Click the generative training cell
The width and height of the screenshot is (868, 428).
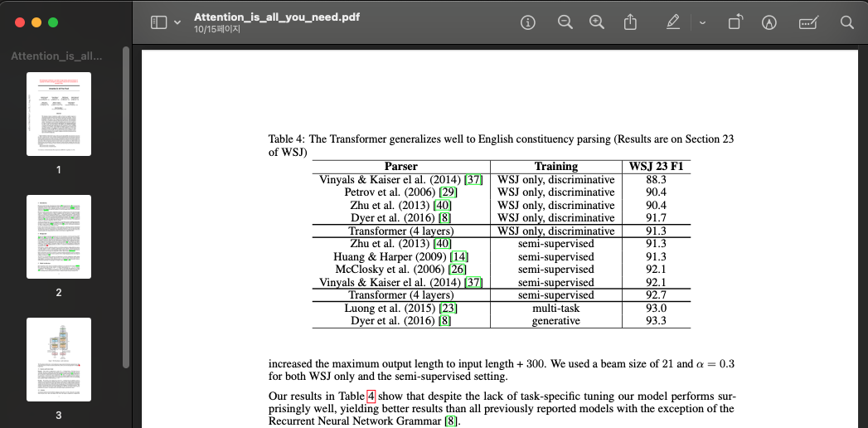555,320
